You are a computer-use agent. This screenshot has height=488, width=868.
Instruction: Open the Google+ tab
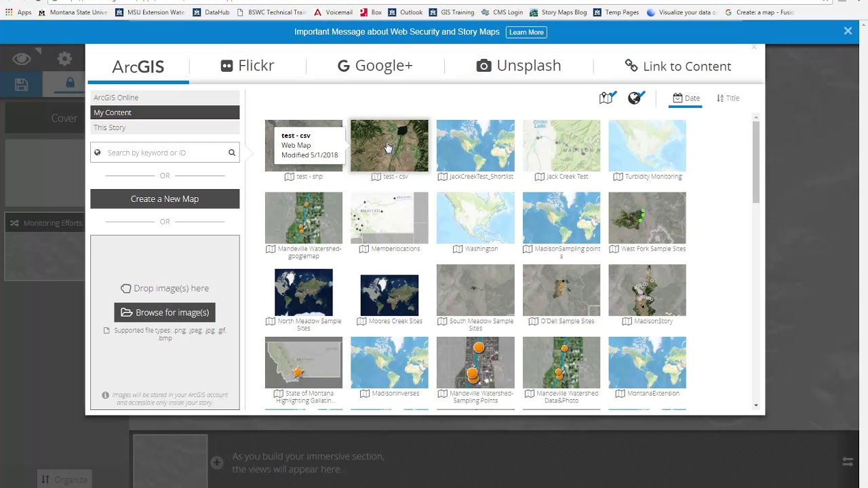pyautogui.click(x=375, y=66)
